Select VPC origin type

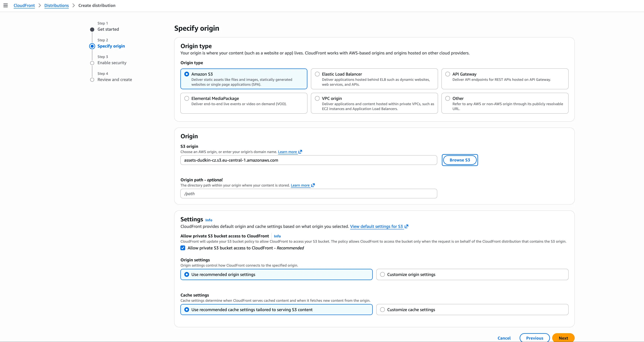pos(374,103)
